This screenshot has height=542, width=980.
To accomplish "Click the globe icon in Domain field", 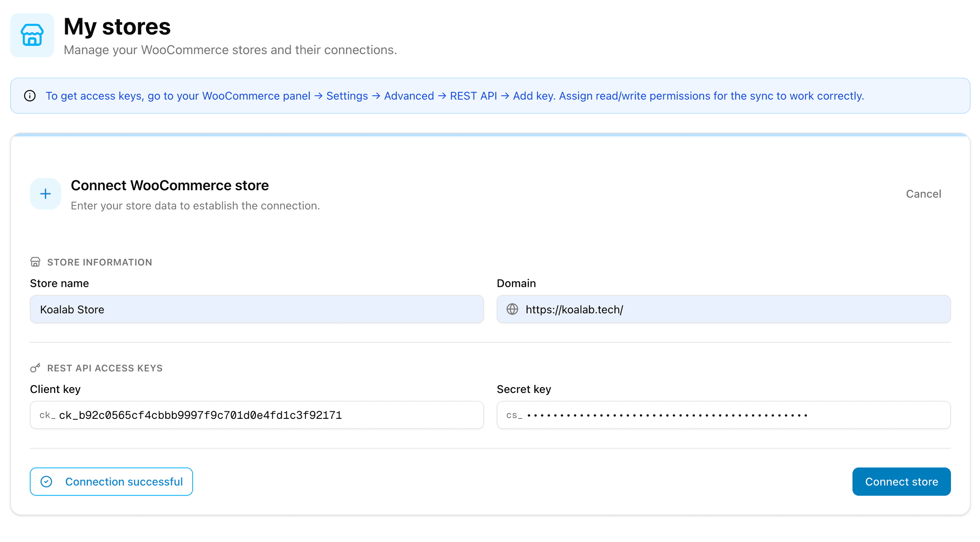I will tap(512, 309).
